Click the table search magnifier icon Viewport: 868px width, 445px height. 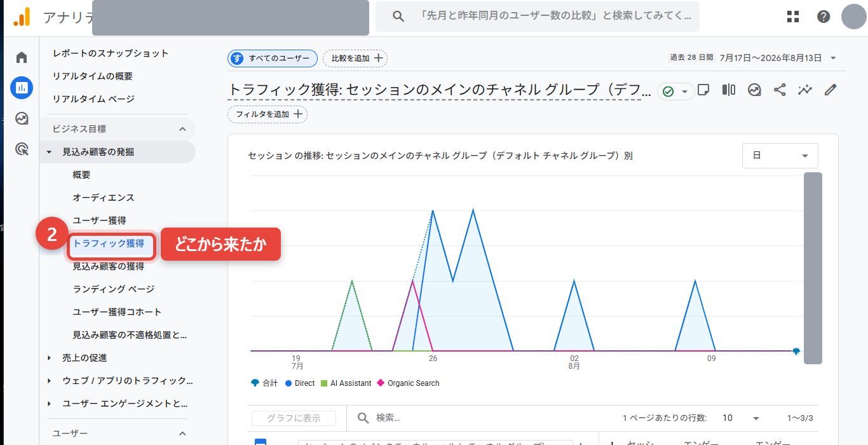tap(363, 418)
